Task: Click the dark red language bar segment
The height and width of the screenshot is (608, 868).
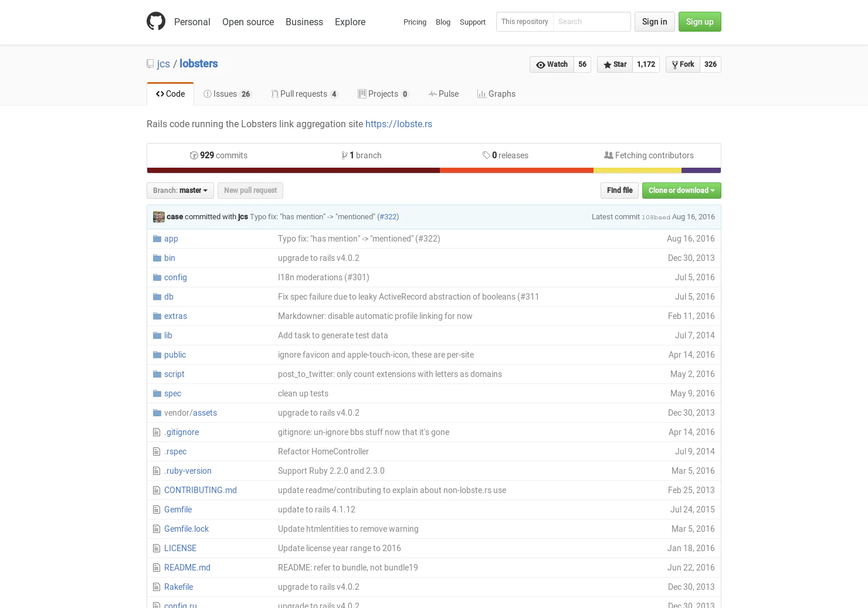Action: pyautogui.click(x=293, y=171)
